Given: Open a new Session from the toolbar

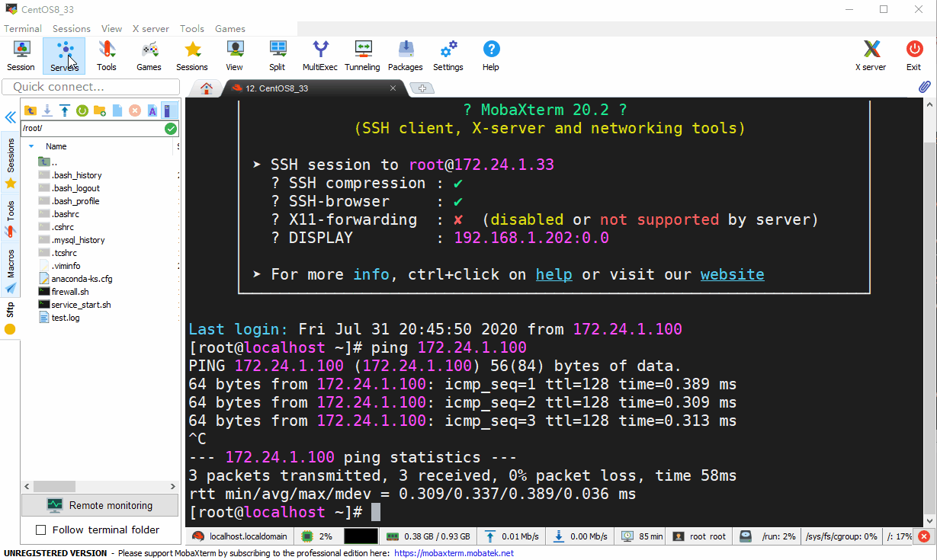Looking at the screenshot, I should (21, 56).
